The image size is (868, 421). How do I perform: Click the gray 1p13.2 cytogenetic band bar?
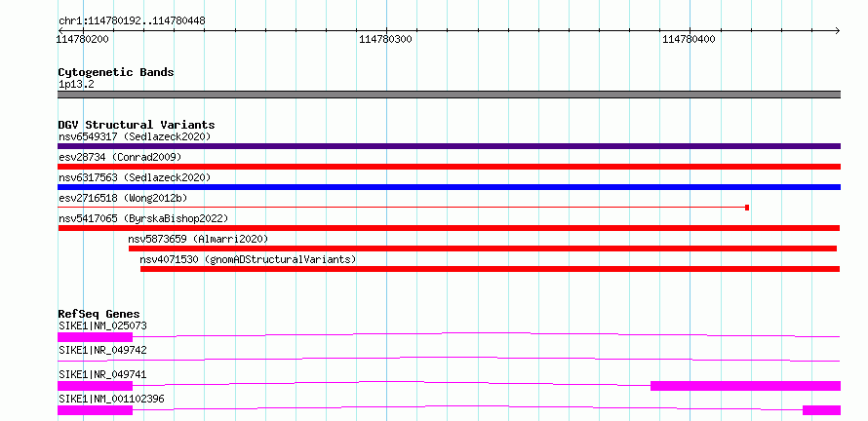click(x=449, y=95)
